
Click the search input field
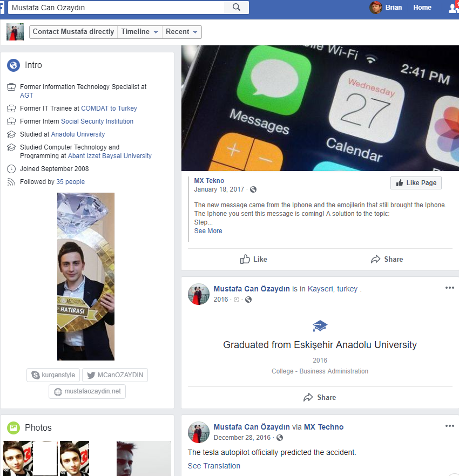click(116, 8)
